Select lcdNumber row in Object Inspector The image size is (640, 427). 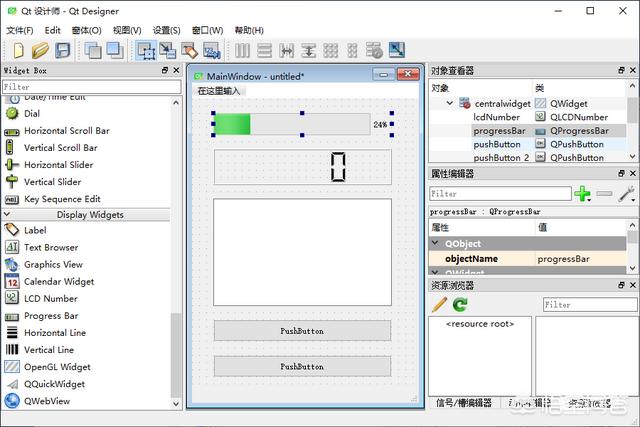tap(527, 117)
